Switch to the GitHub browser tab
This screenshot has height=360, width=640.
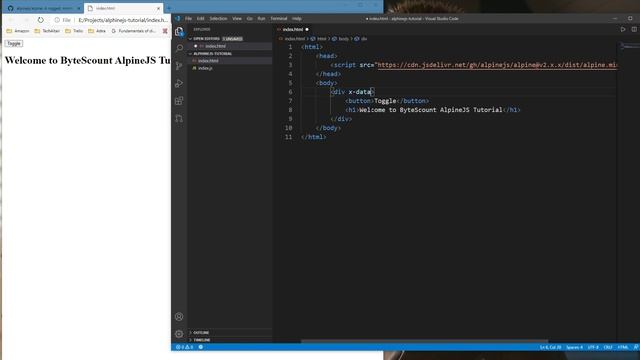[x=43, y=8]
